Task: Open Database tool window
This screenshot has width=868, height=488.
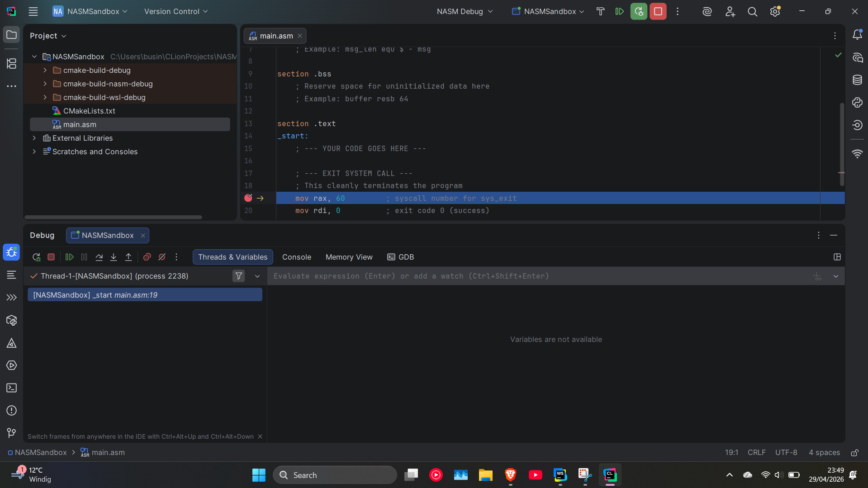Action: coord(857,80)
